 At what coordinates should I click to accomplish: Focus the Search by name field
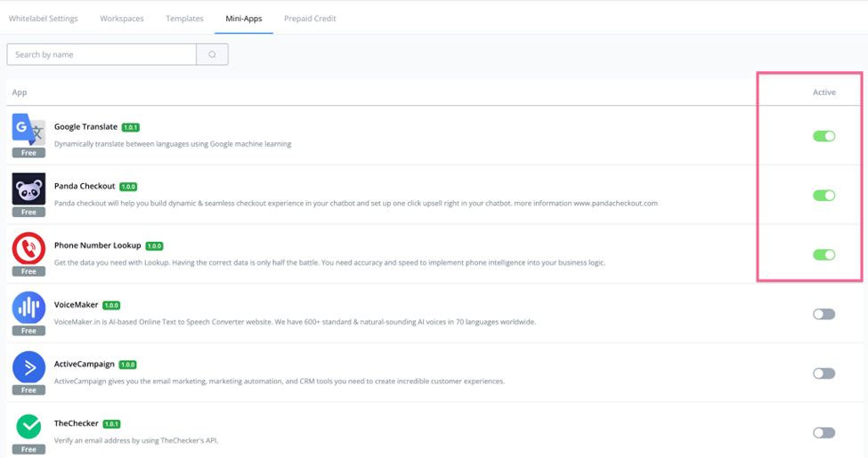pyautogui.click(x=101, y=54)
